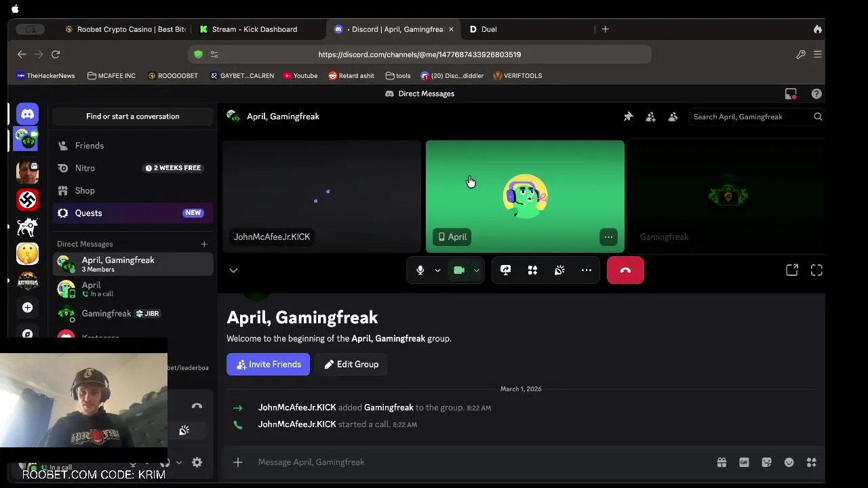Open the MCAFEE INC bookmark folder

pos(111,76)
